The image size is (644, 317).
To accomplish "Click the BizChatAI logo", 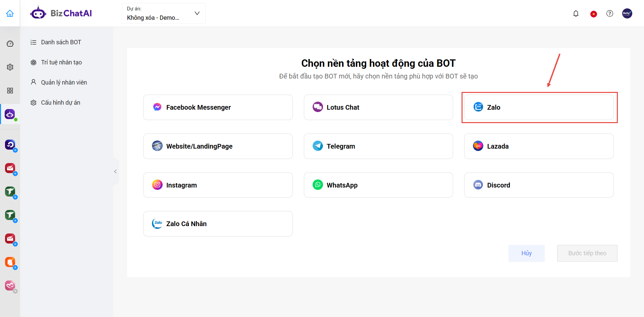I will [x=61, y=13].
